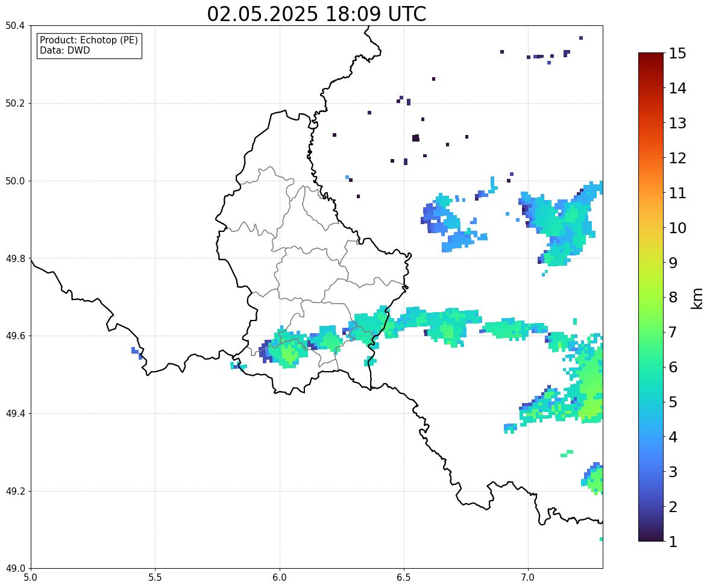Screen dimensions: 710x588
Task: Click colorbar tick label 8
Action: click(673, 298)
